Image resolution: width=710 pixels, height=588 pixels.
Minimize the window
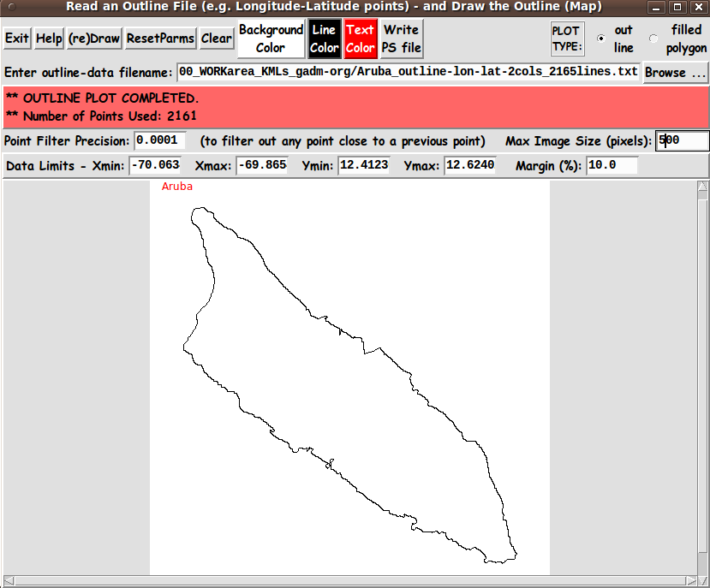click(x=656, y=7)
